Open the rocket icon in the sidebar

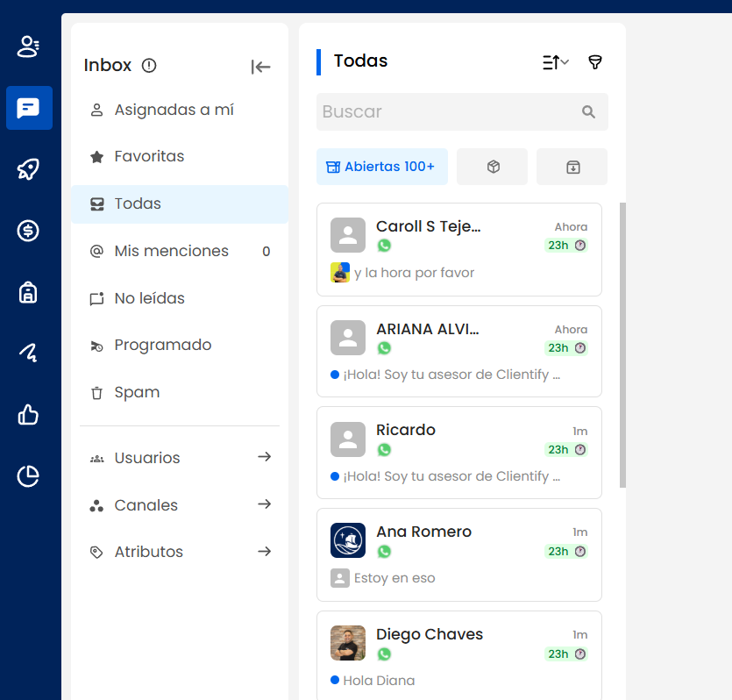pyautogui.click(x=28, y=169)
